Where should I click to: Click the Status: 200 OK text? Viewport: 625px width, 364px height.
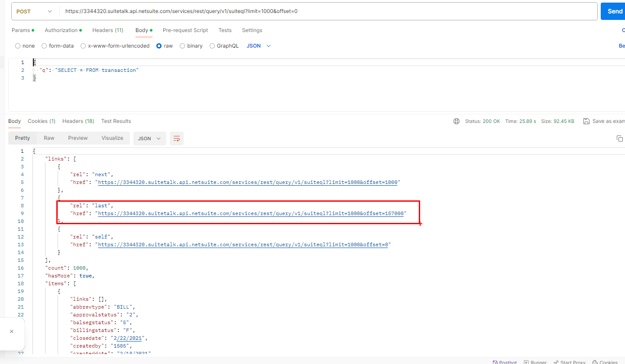(x=483, y=121)
